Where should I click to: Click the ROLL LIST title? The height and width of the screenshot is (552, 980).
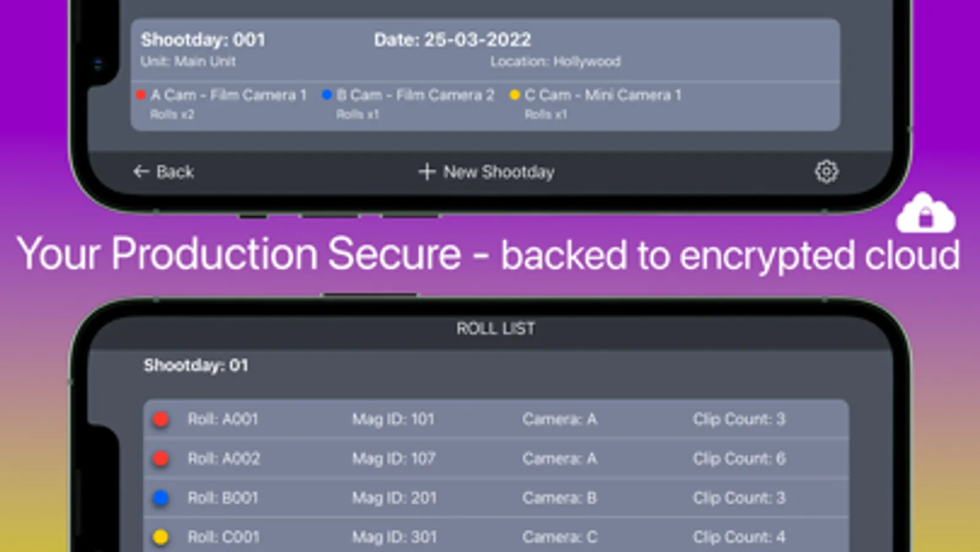point(495,329)
